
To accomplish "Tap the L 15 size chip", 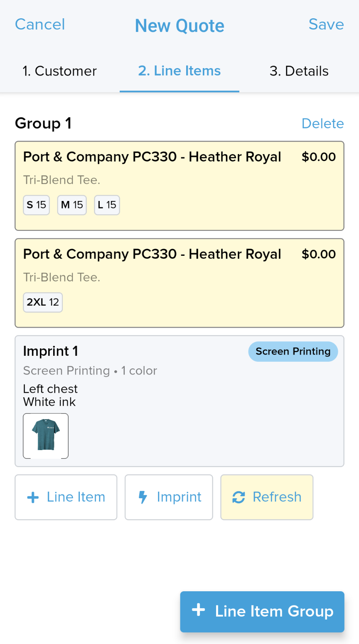I will pos(107,205).
